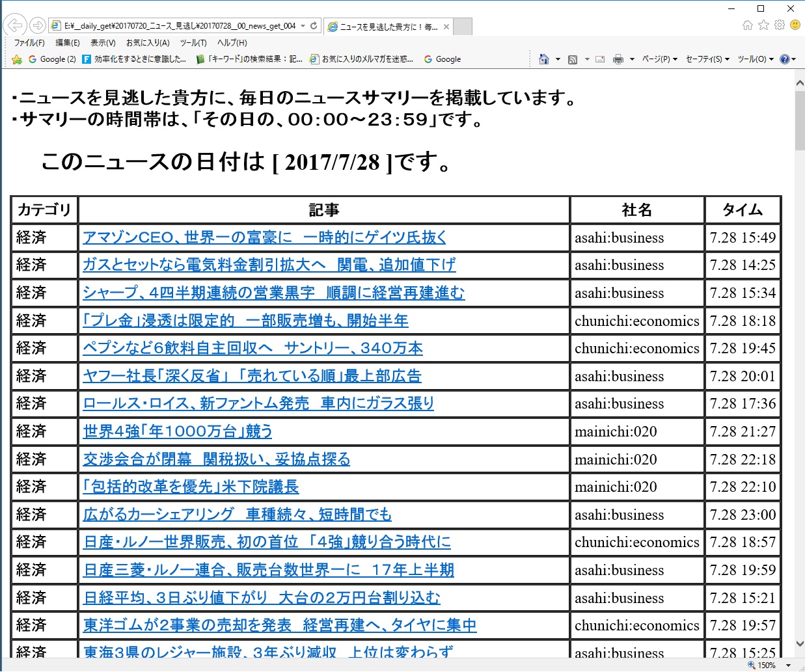Open the 'Google (2)' favorites bar shortcut
The image size is (805, 672).
coord(52,59)
